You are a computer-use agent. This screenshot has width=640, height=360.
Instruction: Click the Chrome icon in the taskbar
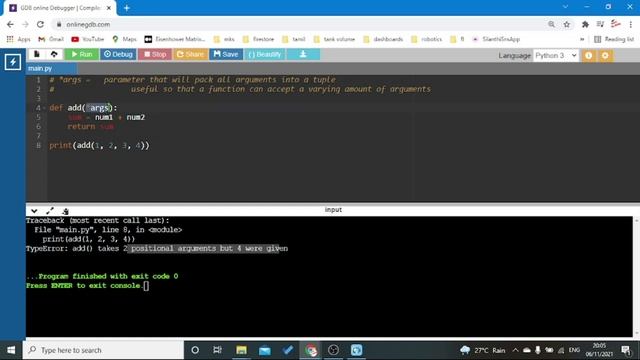coord(311,350)
